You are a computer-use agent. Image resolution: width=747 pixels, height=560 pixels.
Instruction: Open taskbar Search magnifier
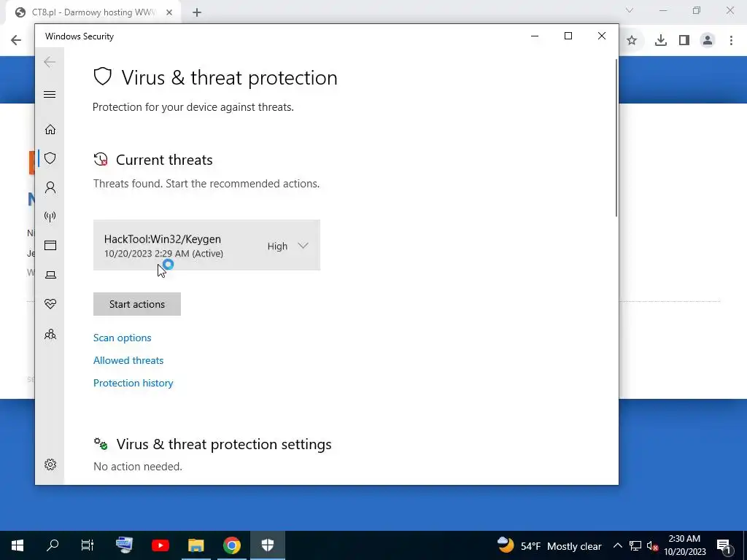53,545
